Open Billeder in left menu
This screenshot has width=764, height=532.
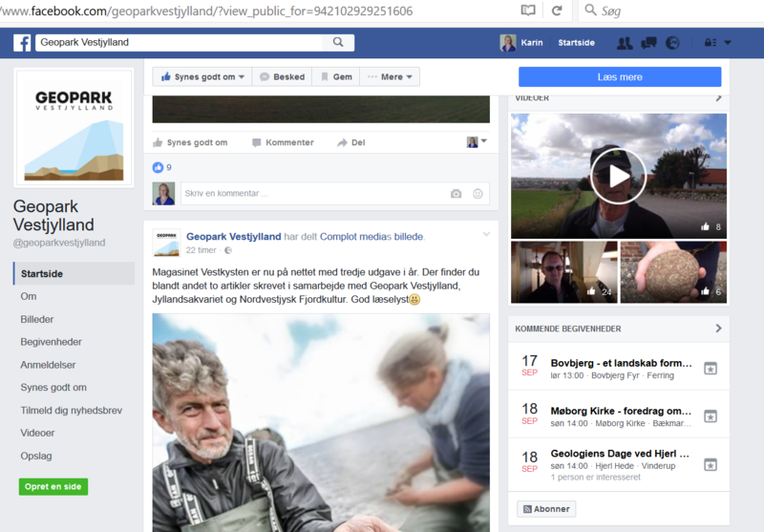pos(37,320)
